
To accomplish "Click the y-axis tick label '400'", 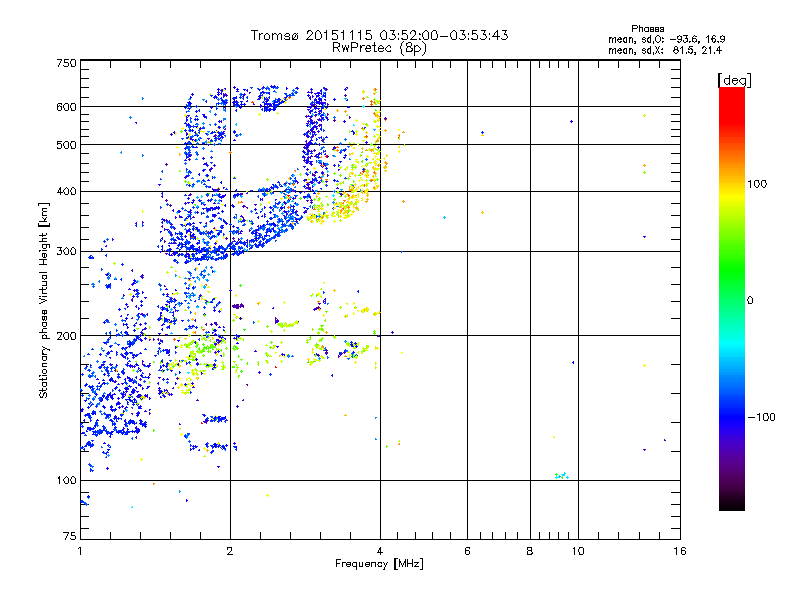I will (66, 191).
